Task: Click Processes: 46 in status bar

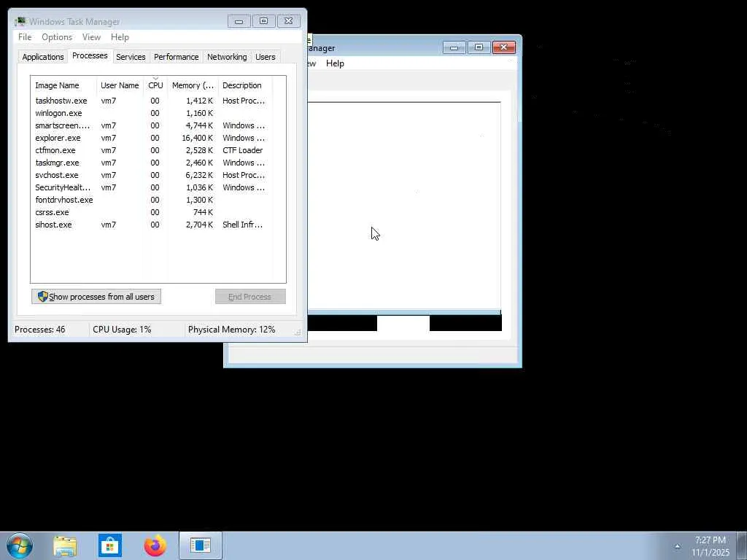Action: tap(40, 330)
